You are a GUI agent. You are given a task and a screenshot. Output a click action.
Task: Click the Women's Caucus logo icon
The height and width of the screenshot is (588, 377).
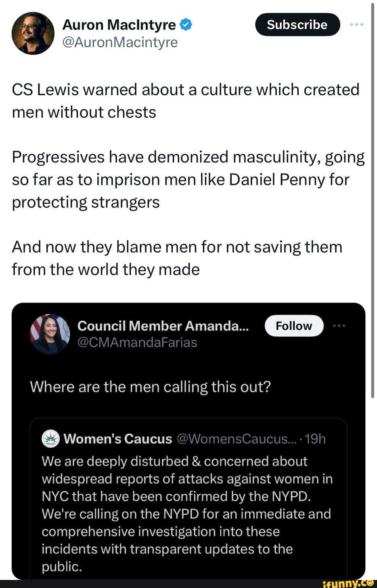pos(50,438)
